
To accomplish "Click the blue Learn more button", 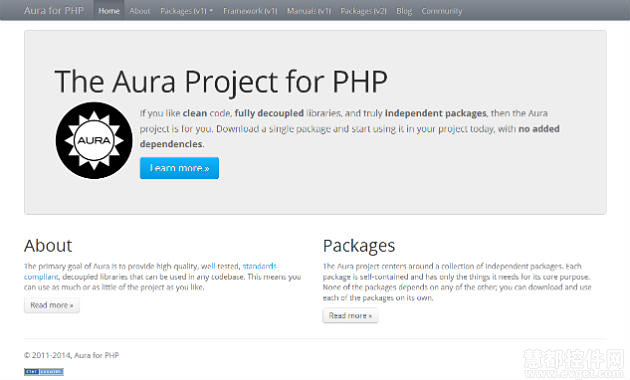I will point(179,168).
